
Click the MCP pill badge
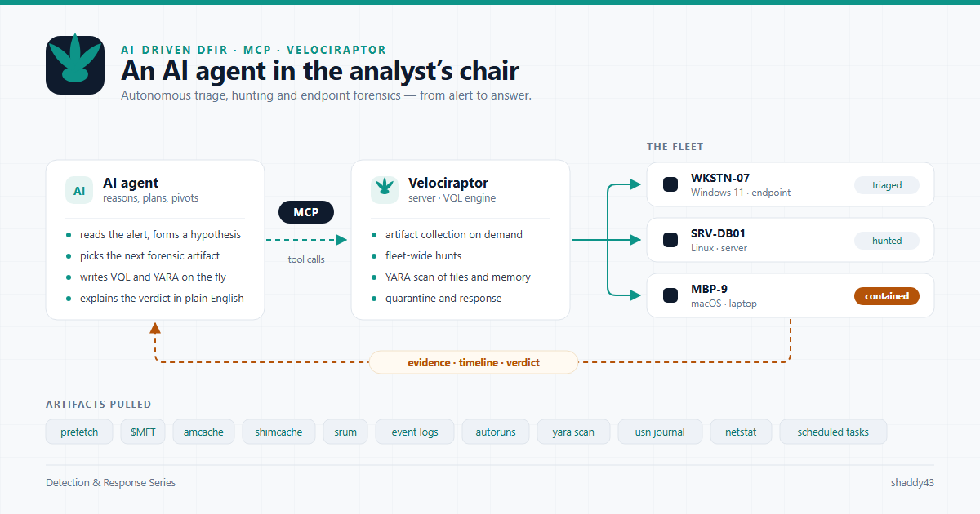point(306,212)
